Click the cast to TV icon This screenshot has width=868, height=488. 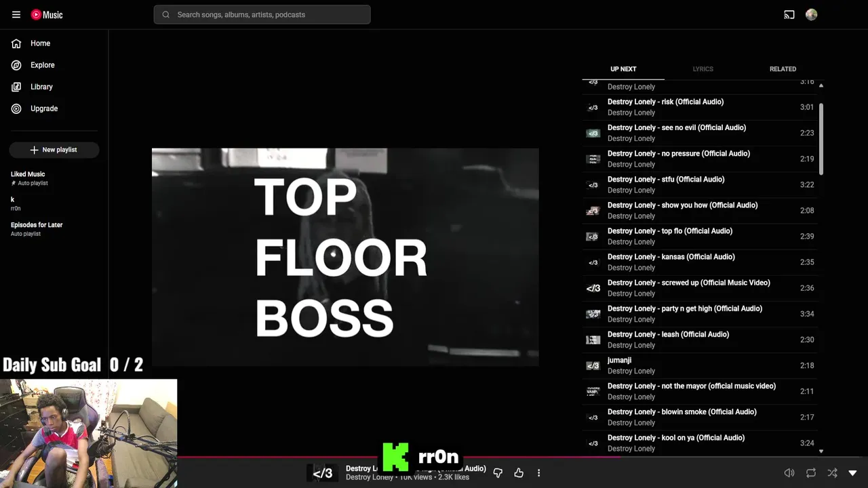[x=789, y=14]
